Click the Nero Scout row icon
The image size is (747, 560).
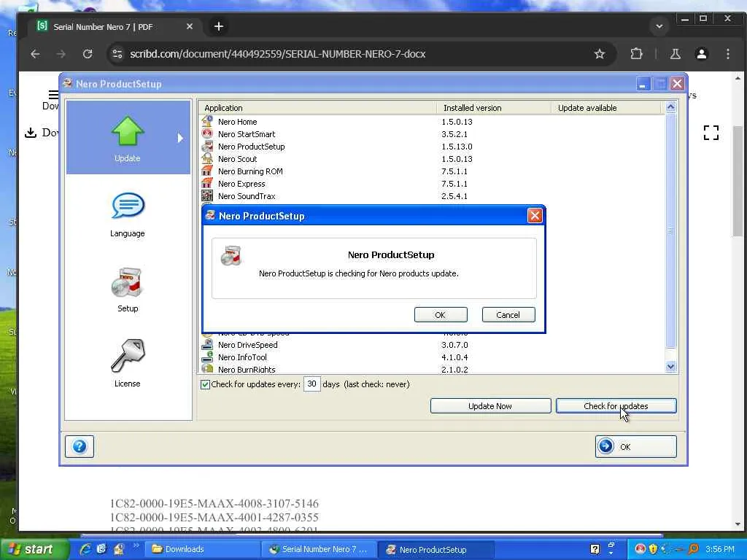point(207,158)
